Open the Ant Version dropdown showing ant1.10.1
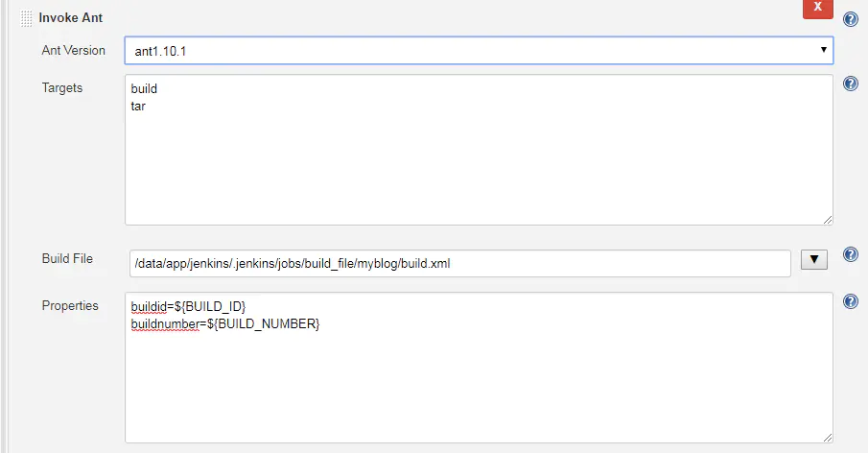The height and width of the screenshot is (453, 868). pyautogui.click(x=479, y=51)
